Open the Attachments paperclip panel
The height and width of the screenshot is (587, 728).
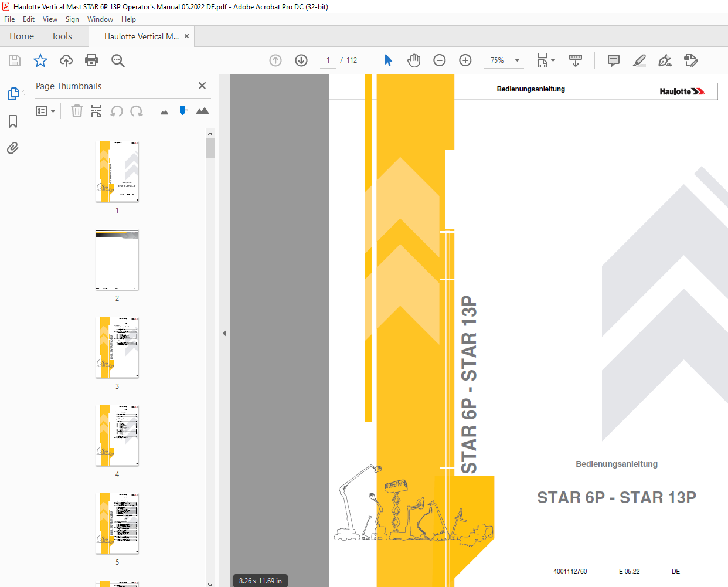click(x=13, y=148)
